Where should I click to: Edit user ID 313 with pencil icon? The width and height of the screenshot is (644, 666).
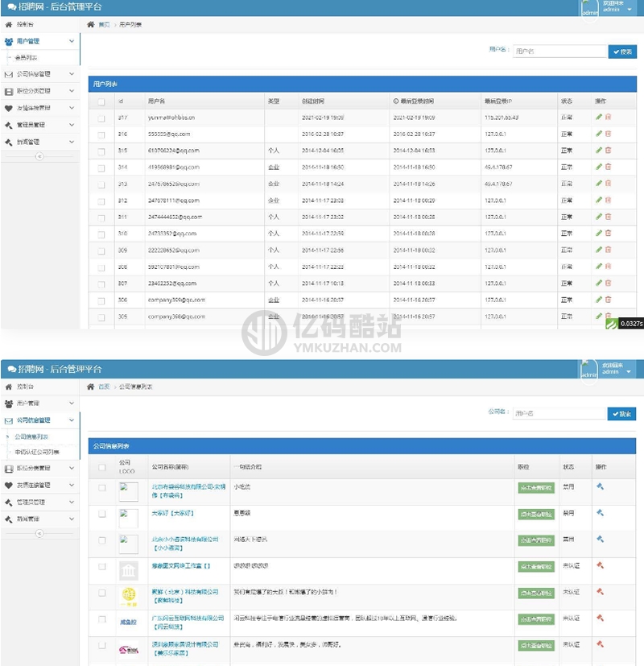point(599,183)
